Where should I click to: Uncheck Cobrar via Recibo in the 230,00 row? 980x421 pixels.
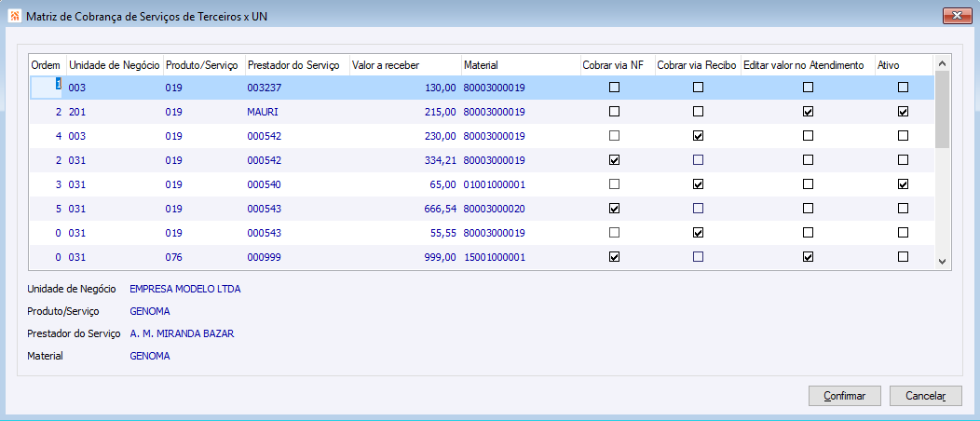tap(698, 136)
